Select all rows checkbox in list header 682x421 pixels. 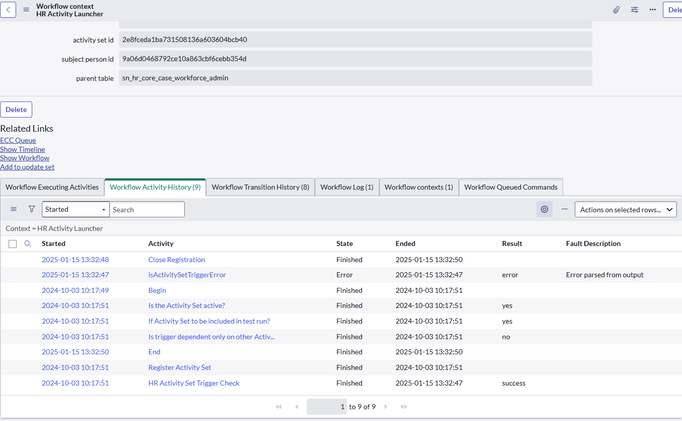[x=13, y=244]
